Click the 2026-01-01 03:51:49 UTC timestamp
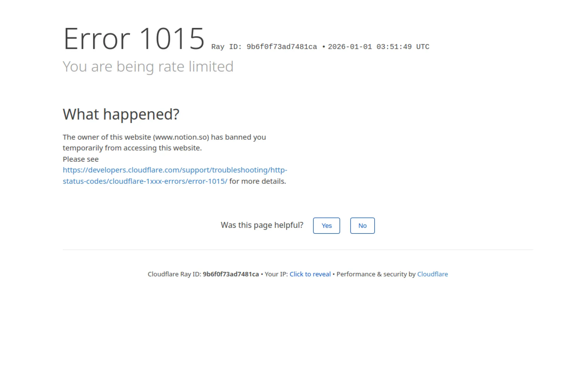The height and width of the screenshot is (392, 588). (x=378, y=47)
